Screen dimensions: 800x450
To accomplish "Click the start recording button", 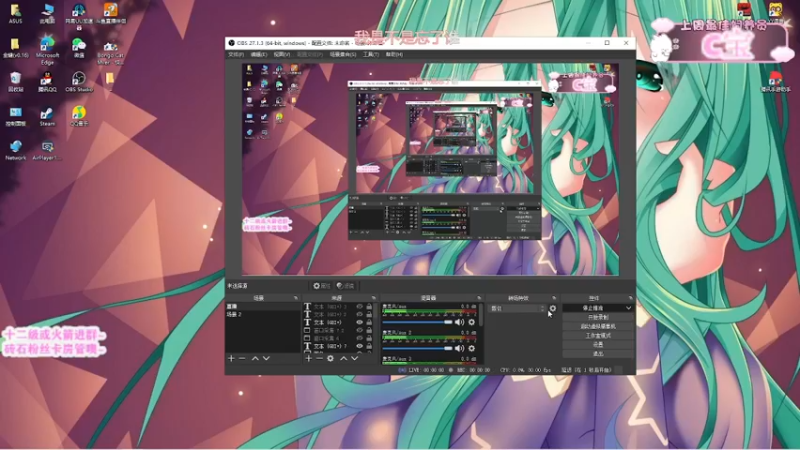I will (598, 317).
